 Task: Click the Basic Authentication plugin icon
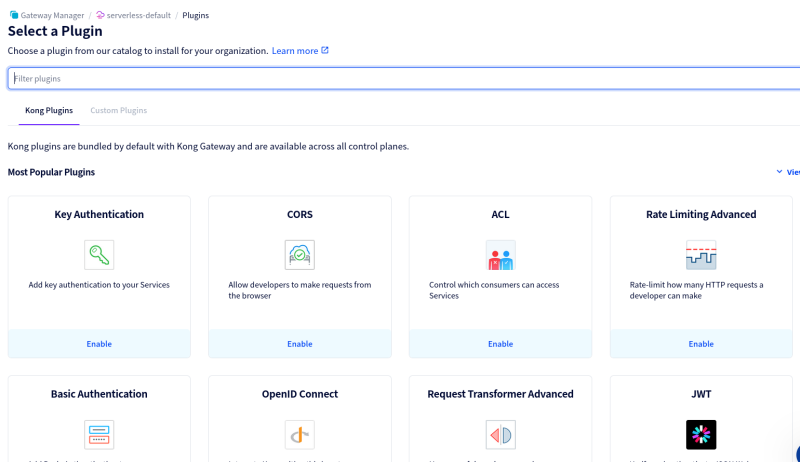click(x=99, y=434)
